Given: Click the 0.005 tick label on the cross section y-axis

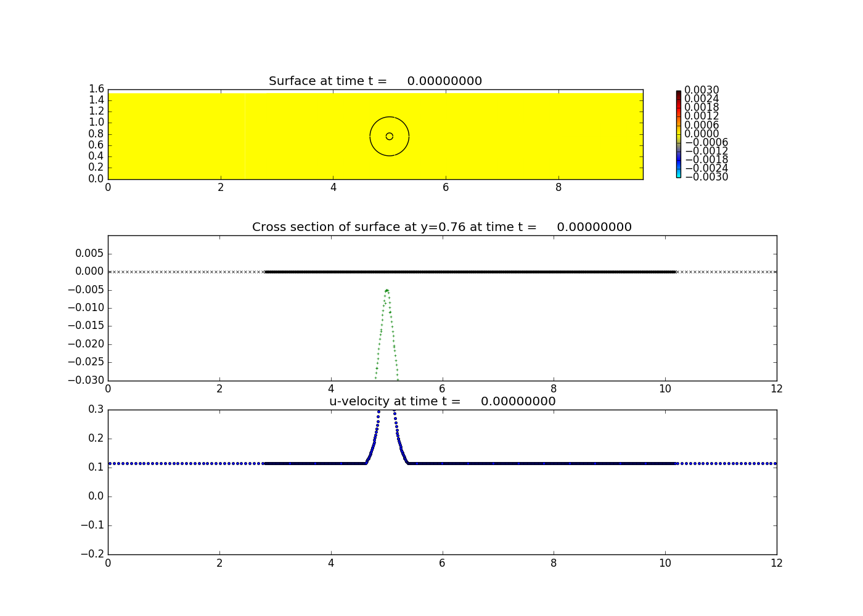Looking at the screenshot, I should 89,253.
